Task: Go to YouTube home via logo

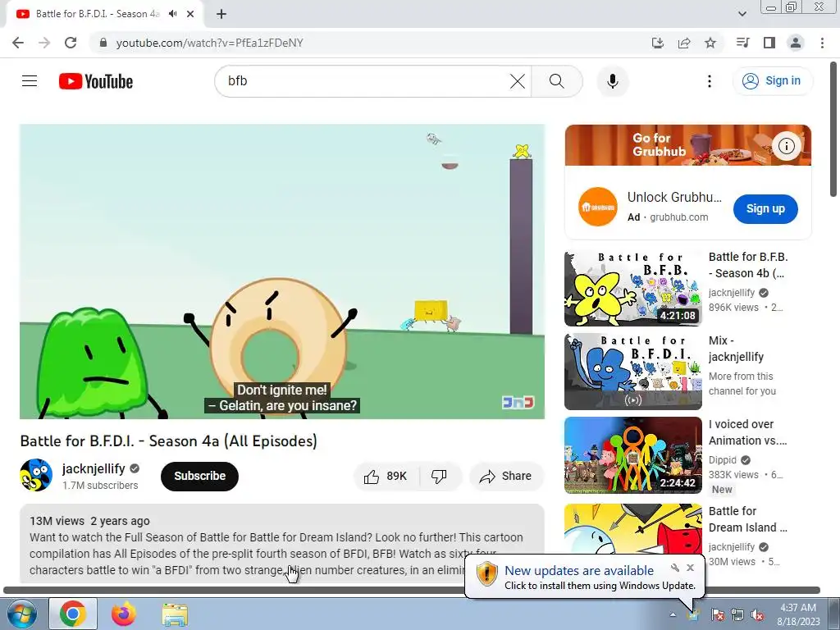Action: tap(96, 81)
